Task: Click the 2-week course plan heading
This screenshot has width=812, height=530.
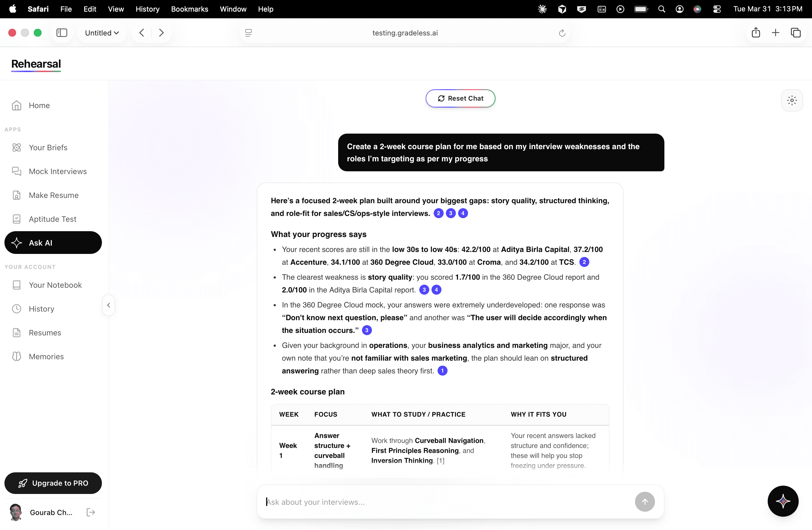Action: (x=307, y=392)
